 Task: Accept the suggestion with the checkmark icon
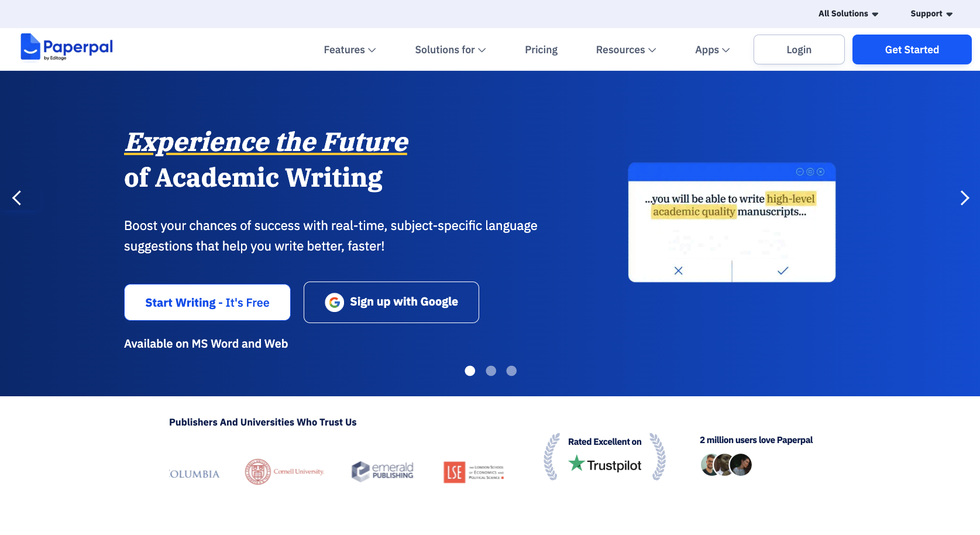[x=783, y=270]
